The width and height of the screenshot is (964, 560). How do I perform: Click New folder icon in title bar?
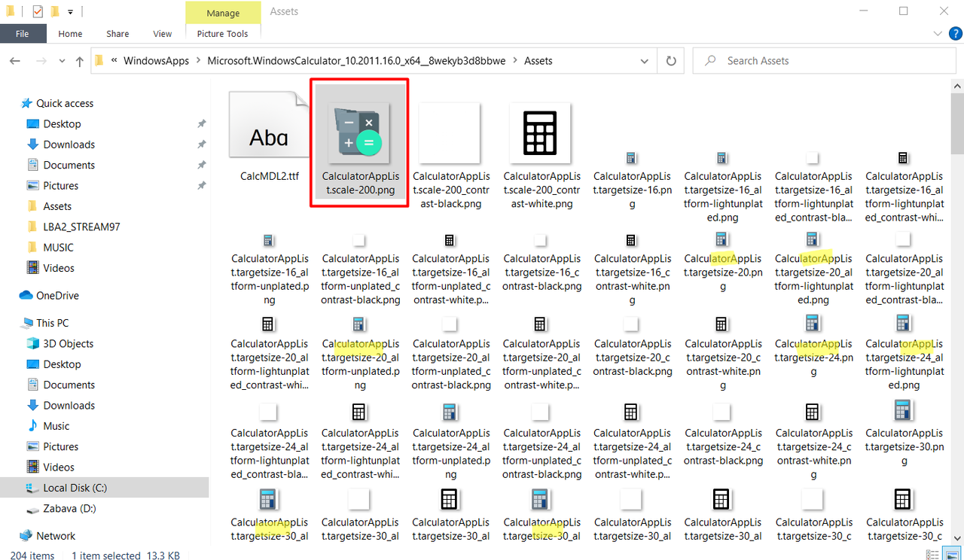pyautogui.click(x=55, y=12)
